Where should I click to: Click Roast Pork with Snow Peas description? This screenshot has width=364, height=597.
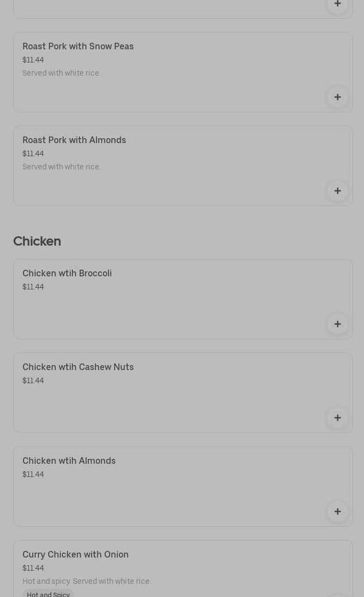point(61,73)
